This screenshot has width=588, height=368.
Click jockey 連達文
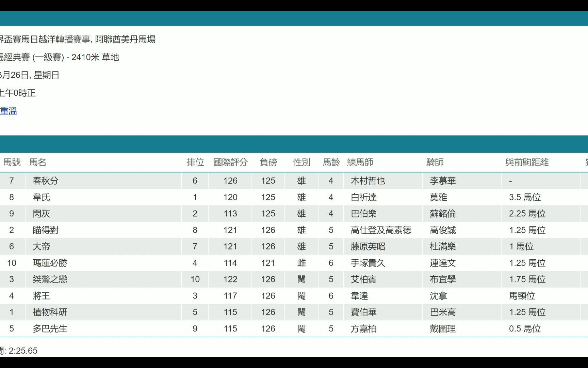pos(442,263)
